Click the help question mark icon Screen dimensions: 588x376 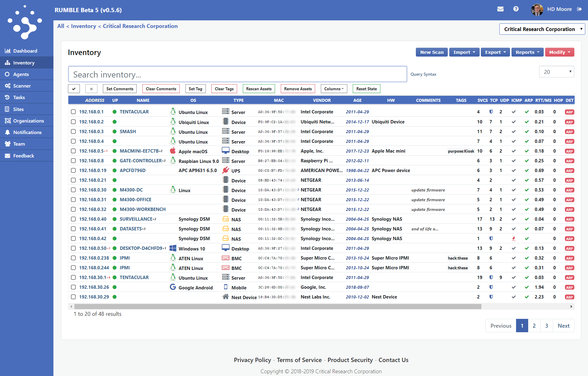tap(516, 9)
